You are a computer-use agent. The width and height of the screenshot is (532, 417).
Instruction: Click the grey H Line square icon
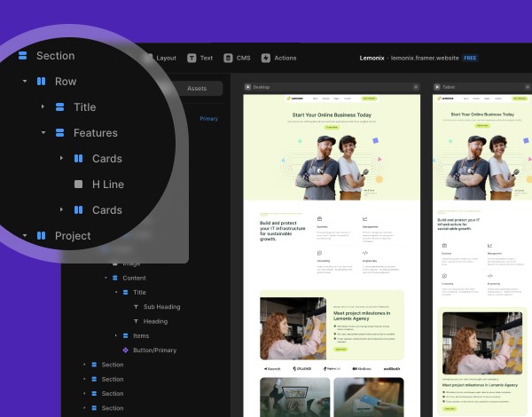point(78,184)
